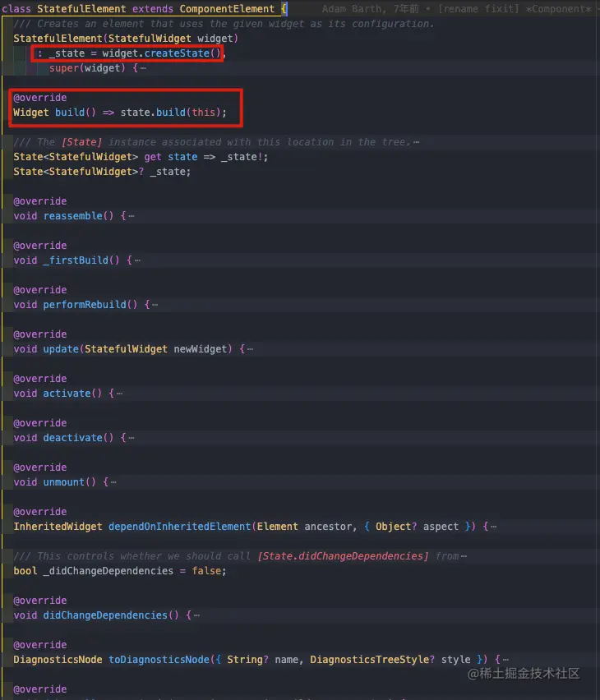Expand folded '[State] instance' doc comment
This screenshot has height=700, width=600.
(x=417, y=142)
